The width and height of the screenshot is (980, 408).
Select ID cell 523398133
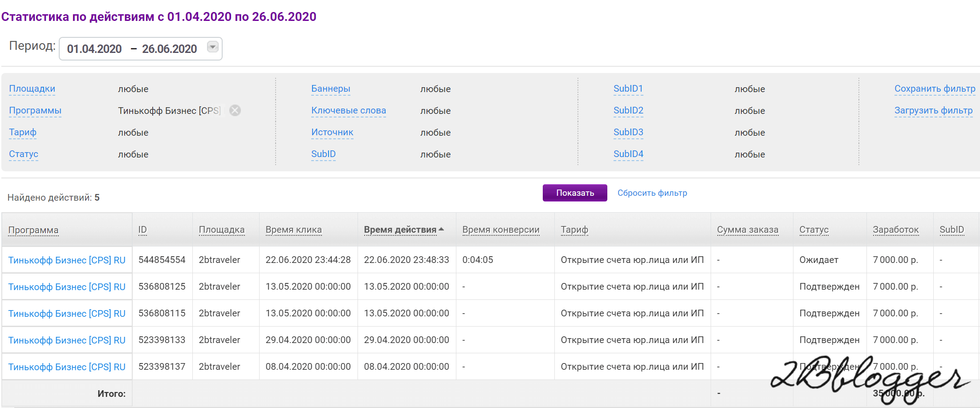point(162,339)
